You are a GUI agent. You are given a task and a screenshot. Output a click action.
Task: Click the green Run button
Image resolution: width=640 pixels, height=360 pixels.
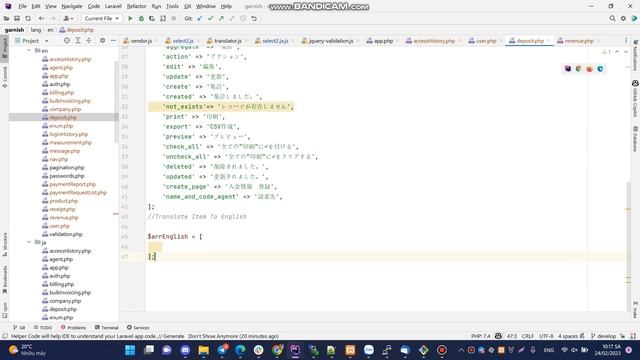(130, 18)
